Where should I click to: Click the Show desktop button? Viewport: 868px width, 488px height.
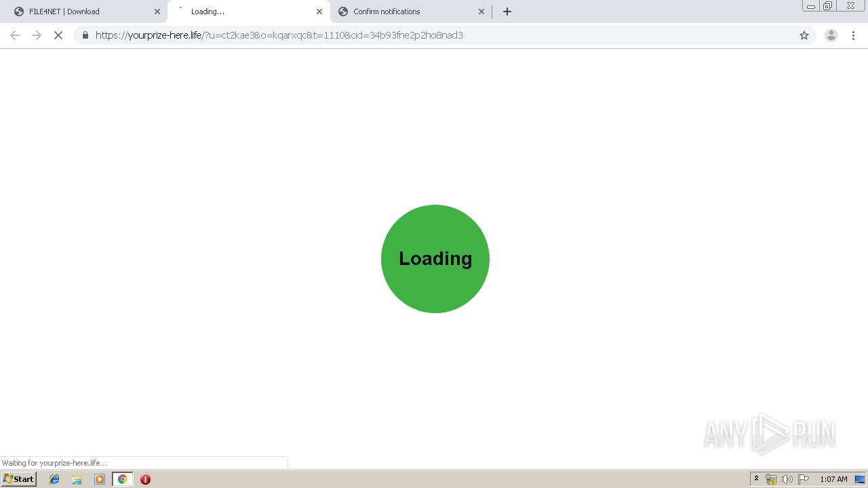coord(860,479)
